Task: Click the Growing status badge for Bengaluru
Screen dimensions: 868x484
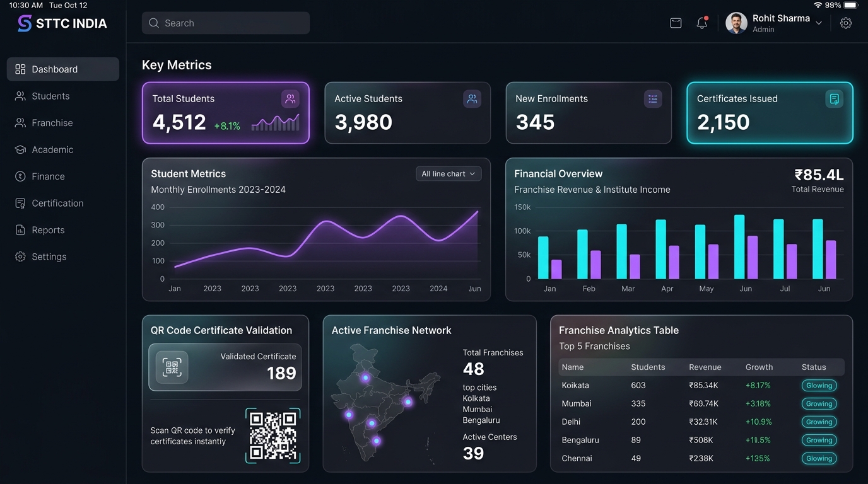Action: [x=819, y=441]
